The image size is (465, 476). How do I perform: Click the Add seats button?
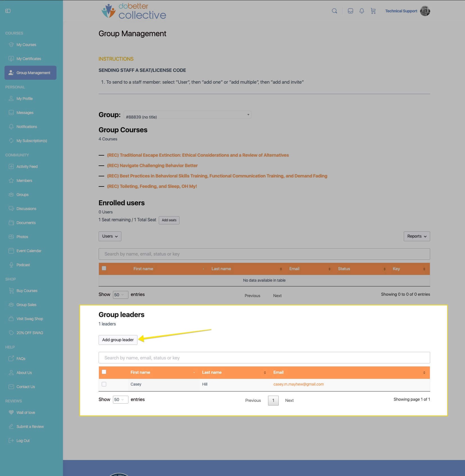point(169,220)
